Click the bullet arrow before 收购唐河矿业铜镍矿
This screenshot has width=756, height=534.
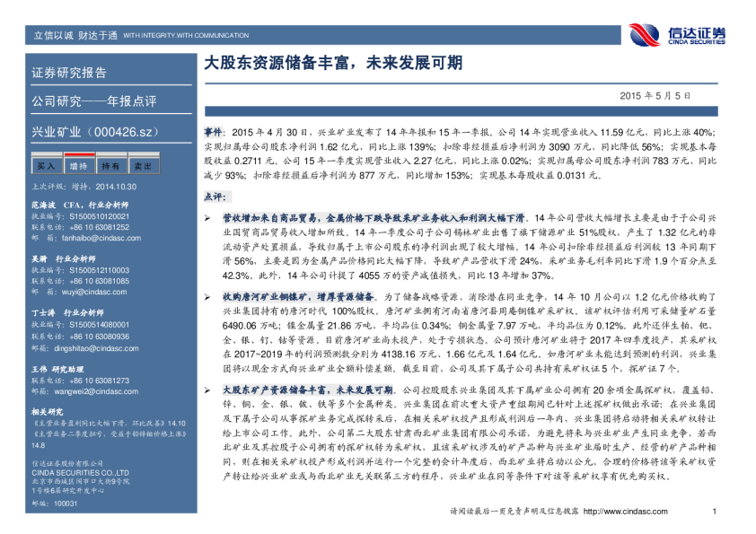207,295
